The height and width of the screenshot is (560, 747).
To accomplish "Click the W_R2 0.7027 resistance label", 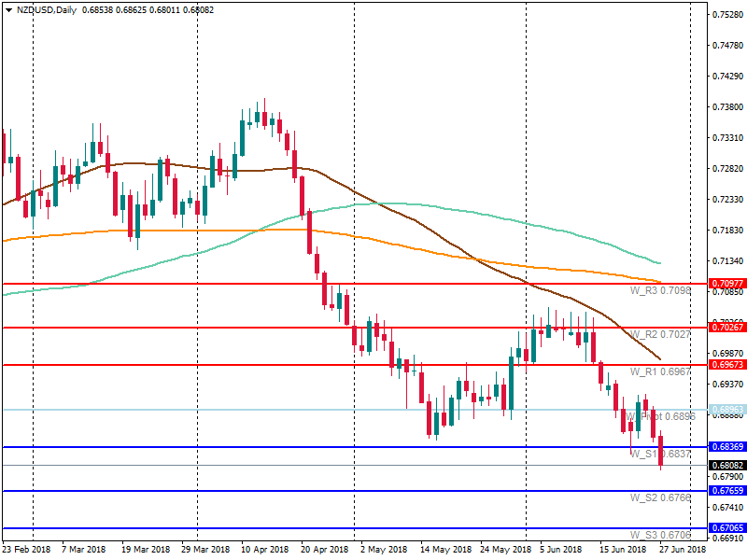I will click(660, 334).
